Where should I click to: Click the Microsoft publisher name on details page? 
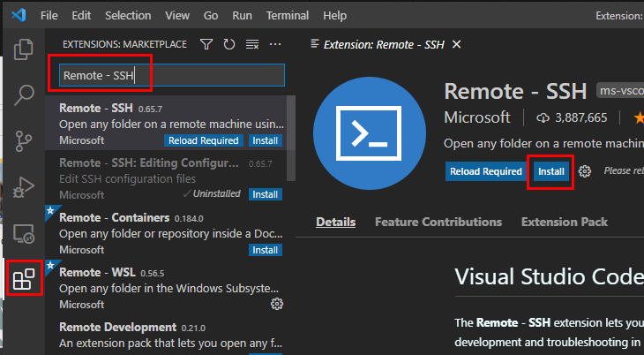(477, 117)
